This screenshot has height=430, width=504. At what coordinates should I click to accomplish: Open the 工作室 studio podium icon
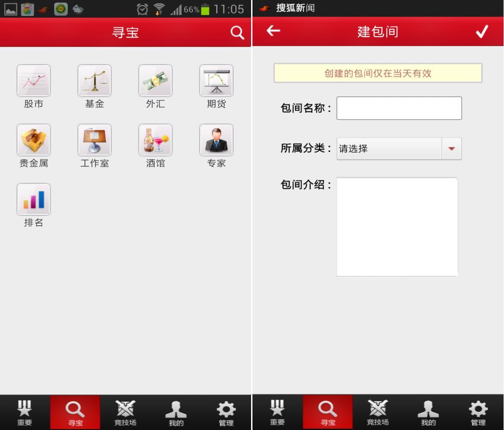tap(94, 140)
